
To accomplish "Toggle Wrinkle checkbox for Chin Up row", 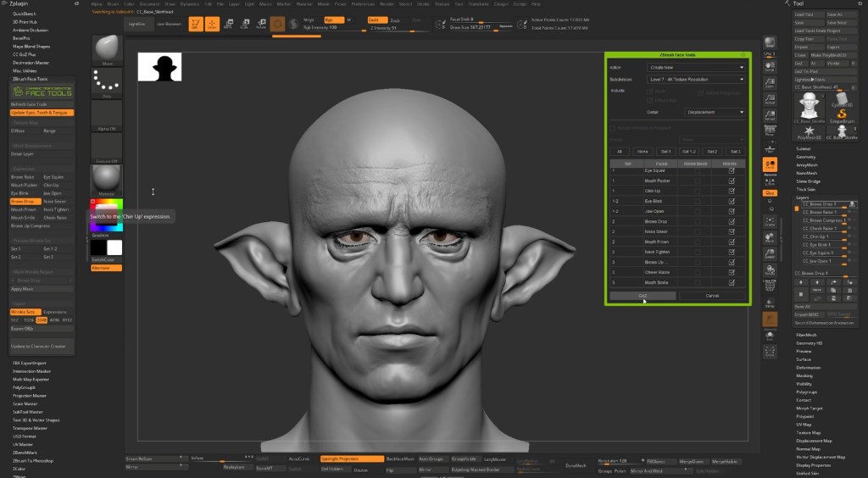I will coord(732,191).
